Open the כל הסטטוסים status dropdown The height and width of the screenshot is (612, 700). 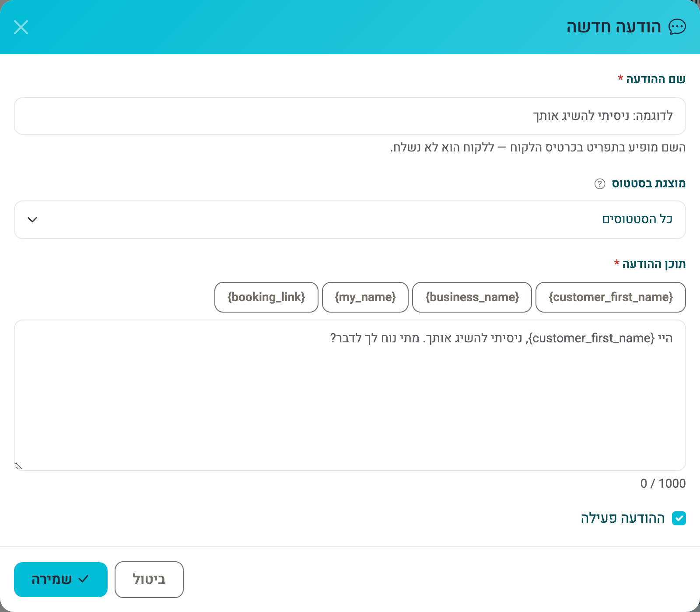tap(350, 220)
